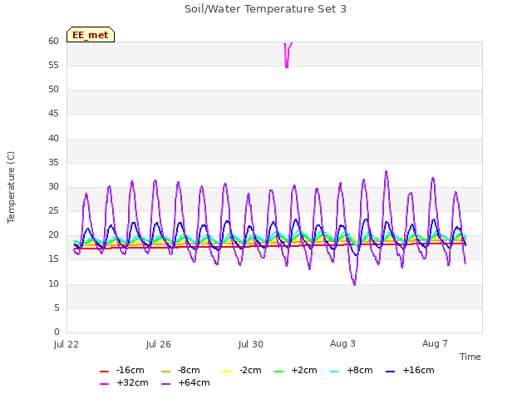This screenshot has width=532, height=399.
Task: Click the blue +16cm legend color marker
Action: point(390,372)
